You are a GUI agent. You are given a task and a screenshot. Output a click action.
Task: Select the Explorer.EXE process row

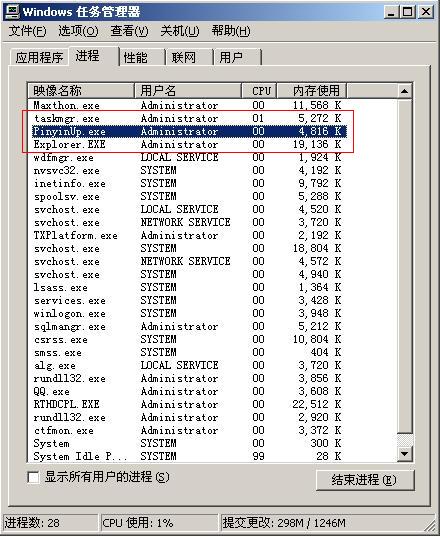click(x=187, y=144)
